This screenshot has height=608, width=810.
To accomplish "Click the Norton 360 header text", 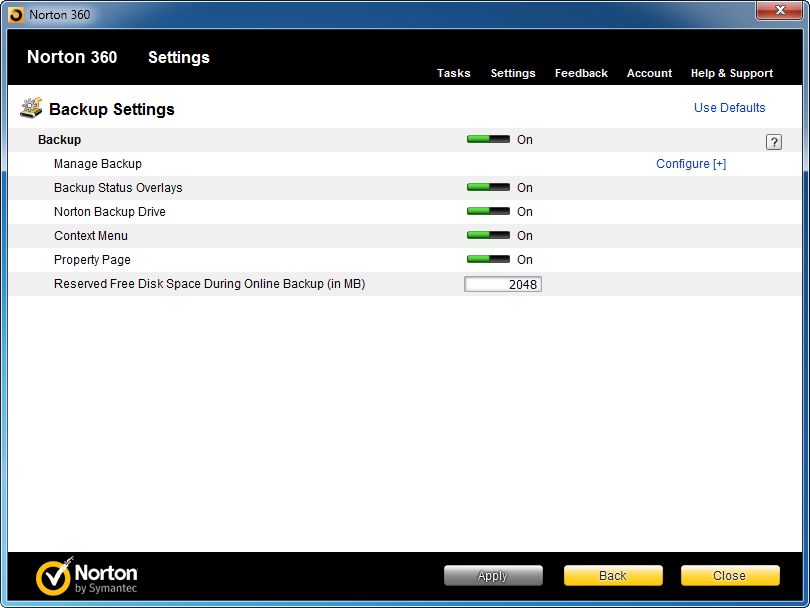I will coord(72,57).
